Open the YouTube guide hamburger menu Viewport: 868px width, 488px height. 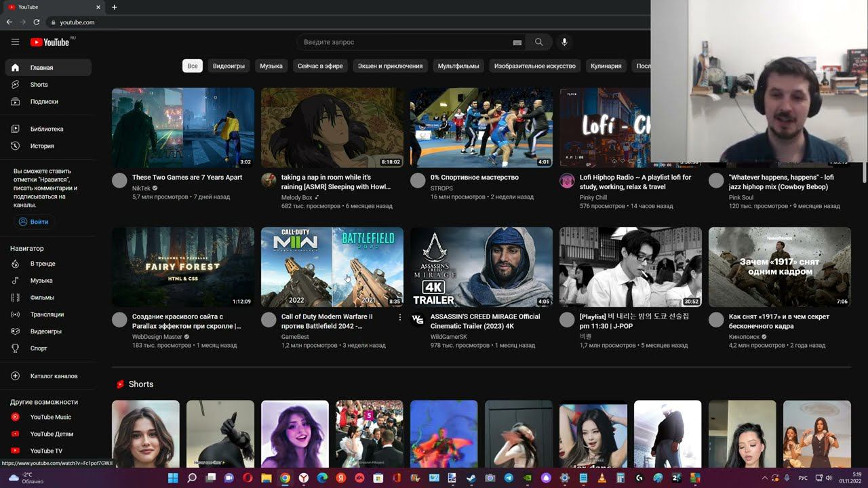(15, 42)
